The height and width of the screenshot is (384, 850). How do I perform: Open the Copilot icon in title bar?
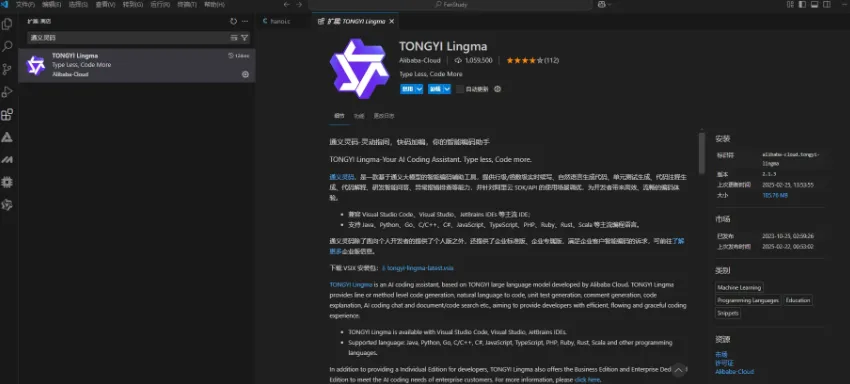pos(602,4)
